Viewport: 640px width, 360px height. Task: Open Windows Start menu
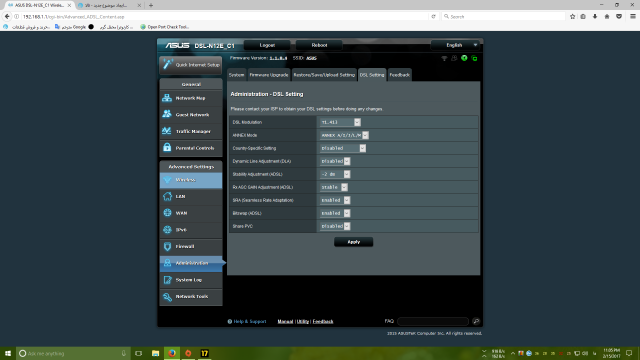coord(8,353)
